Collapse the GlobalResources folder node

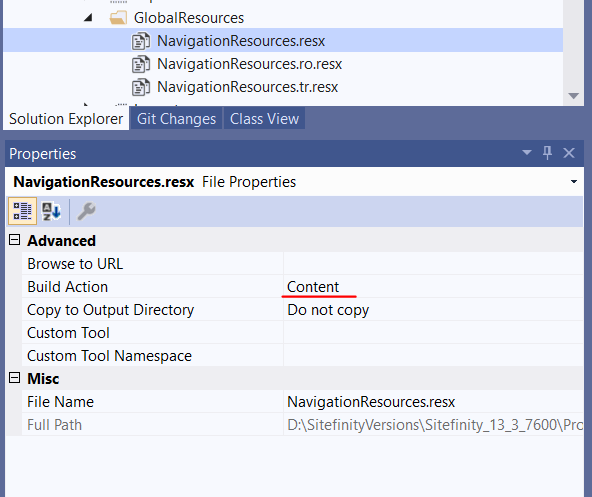pyautogui.click(x=88, y=17)
